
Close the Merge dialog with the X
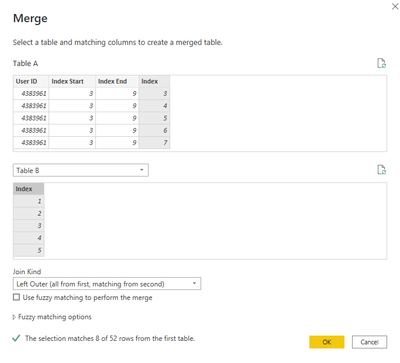[x=395, y=6]
